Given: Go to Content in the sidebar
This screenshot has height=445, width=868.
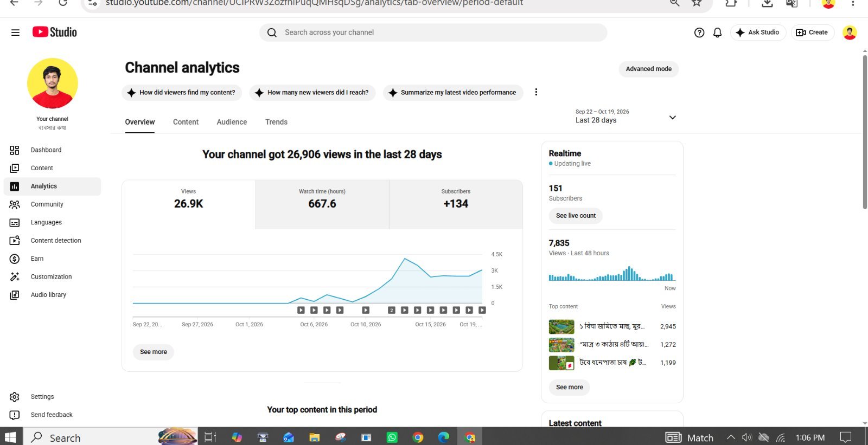Looking at the screenshot, I should 52,168.
